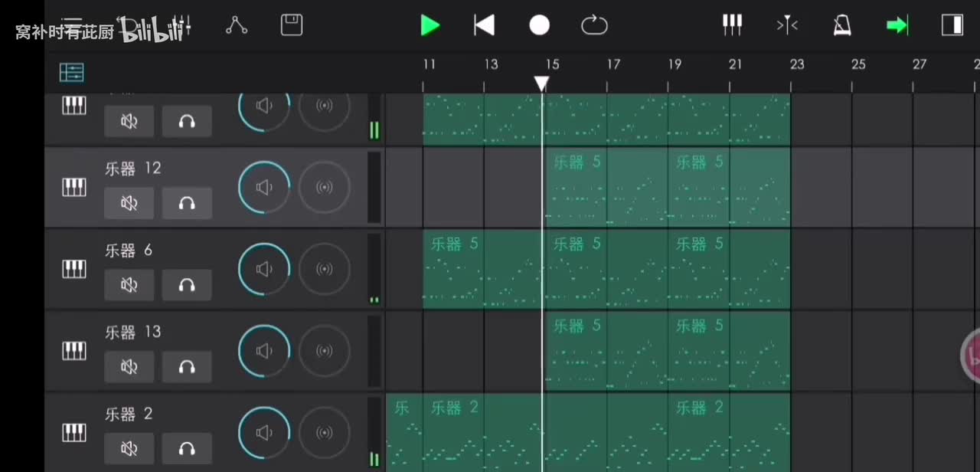Viewport: 980px width, 472px height.
Task: Adjust the volume knob of 乐器 13
Action: pyautogui.click(x=264, y=351)
